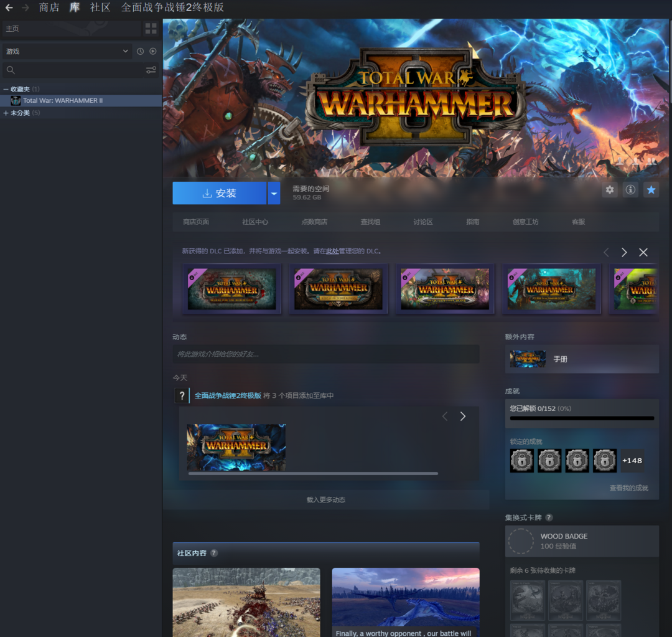The width and height of the screenshot is (672, 637).
Task: Click the recent activity clock icon
Action: pyautogui.click(x=140, y=51)
